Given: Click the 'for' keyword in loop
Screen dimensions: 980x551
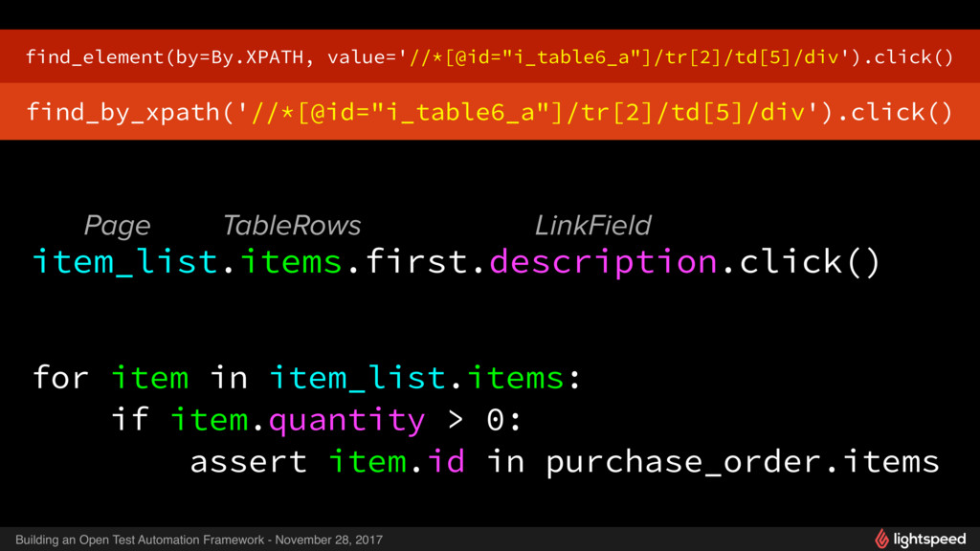Looking at the screenshot, I should 60,378.
